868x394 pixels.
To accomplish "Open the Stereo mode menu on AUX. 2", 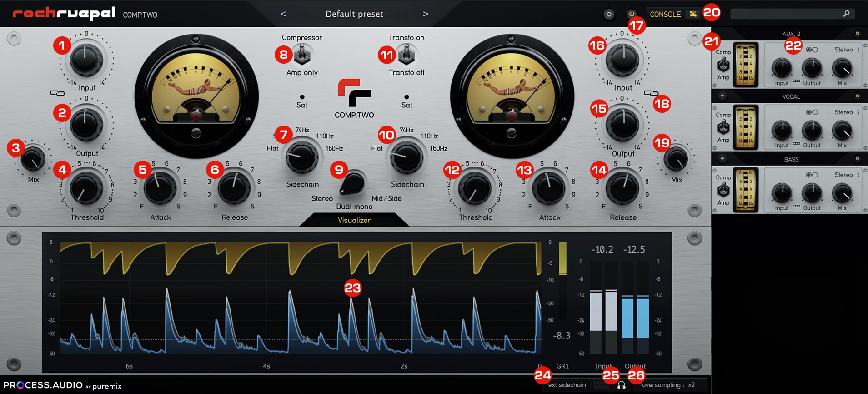I will [843, 50].
